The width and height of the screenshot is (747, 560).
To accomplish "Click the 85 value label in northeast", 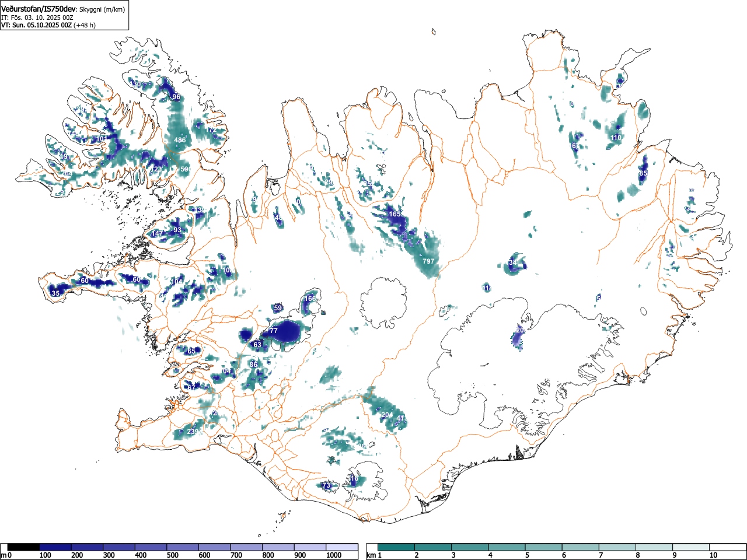I will [x=643, y=174].
